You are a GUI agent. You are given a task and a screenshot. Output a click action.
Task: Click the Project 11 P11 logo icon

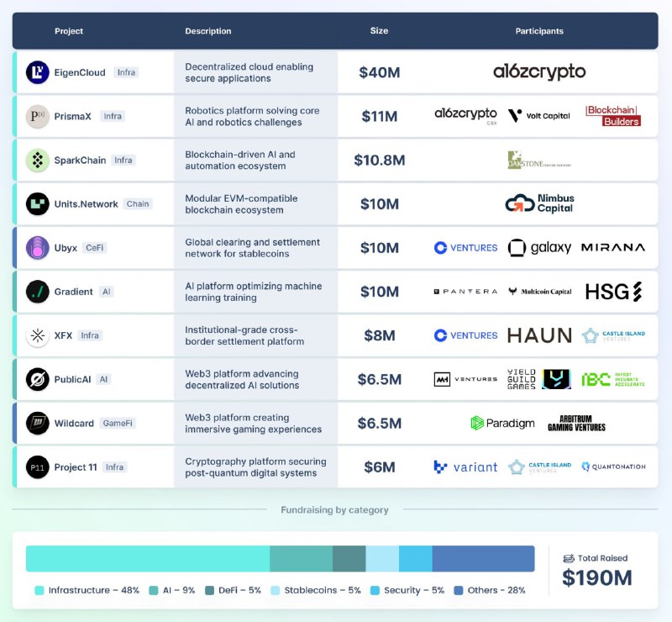pyautogui.click(x=37, y=467)
